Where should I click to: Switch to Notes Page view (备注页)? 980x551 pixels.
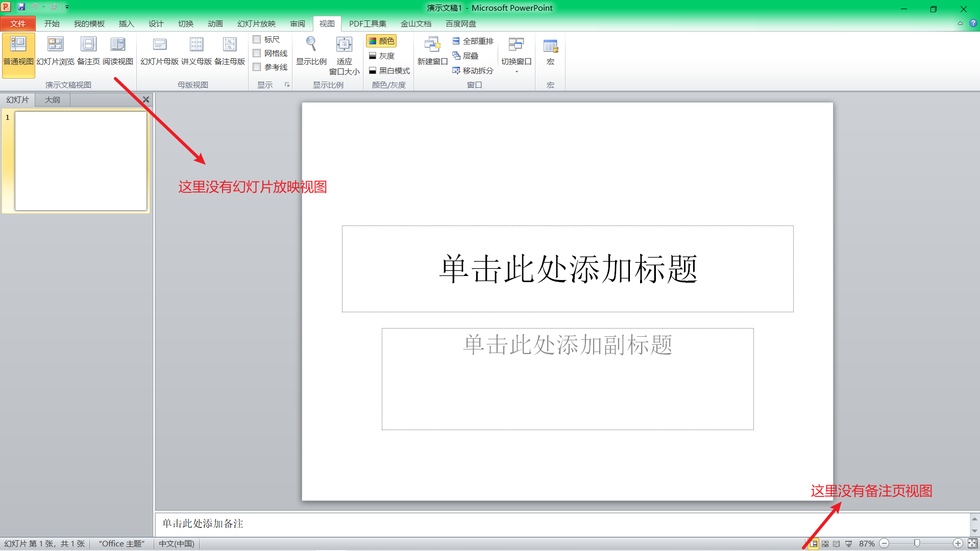pos(88,51)
